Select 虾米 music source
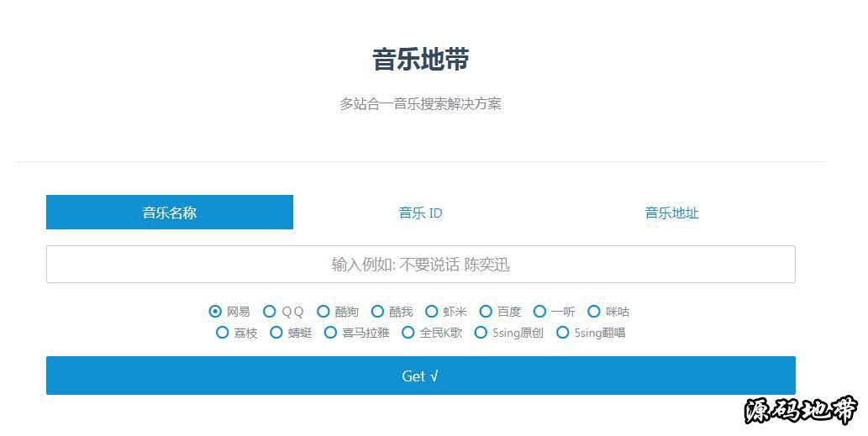The image size is (868, 436). click(x=432, y=312)
